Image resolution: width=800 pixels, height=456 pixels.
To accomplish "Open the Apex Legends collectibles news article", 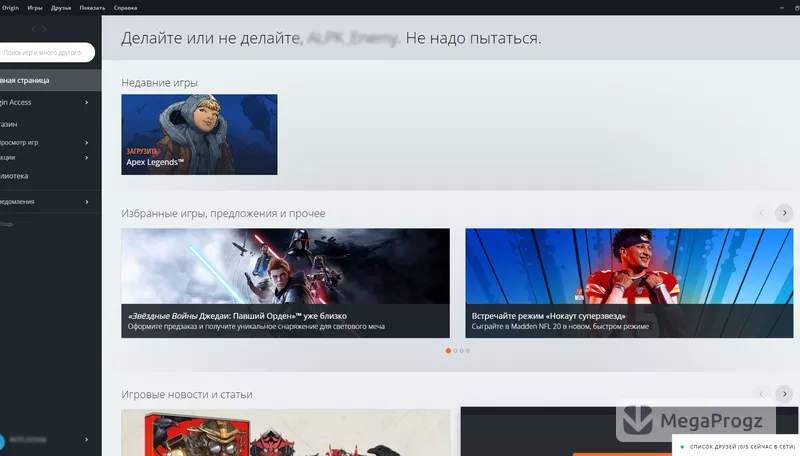I will (286, 433).
